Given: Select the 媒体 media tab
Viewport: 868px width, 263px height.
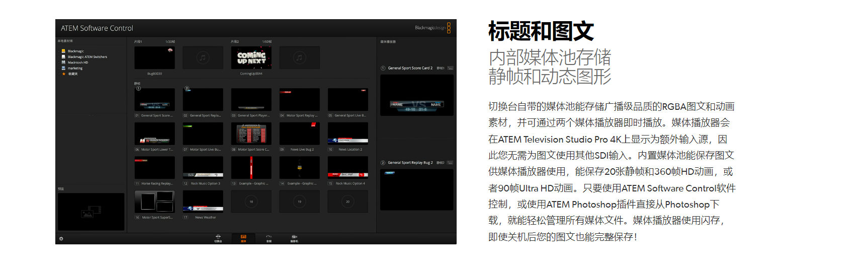Looking at the screenshot, I should click(243, 239).
